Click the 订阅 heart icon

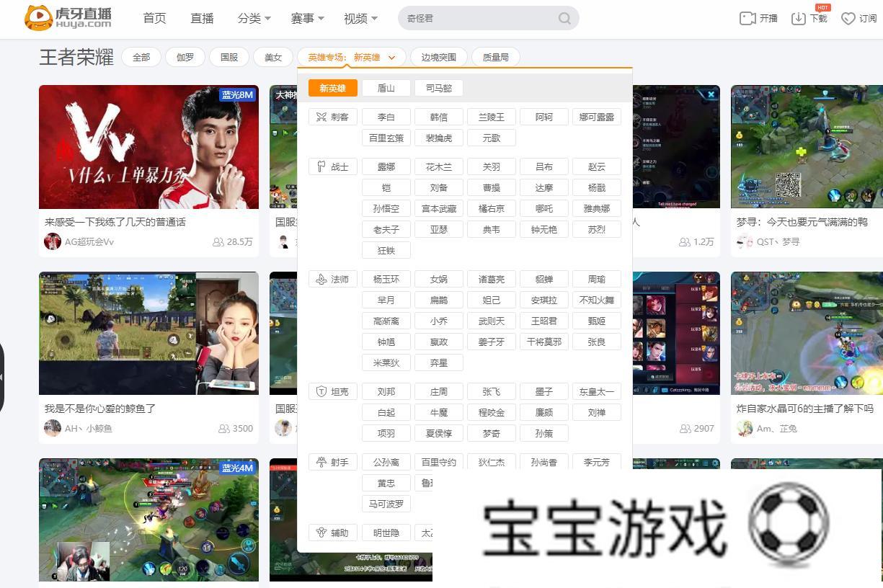click(848, 18)
